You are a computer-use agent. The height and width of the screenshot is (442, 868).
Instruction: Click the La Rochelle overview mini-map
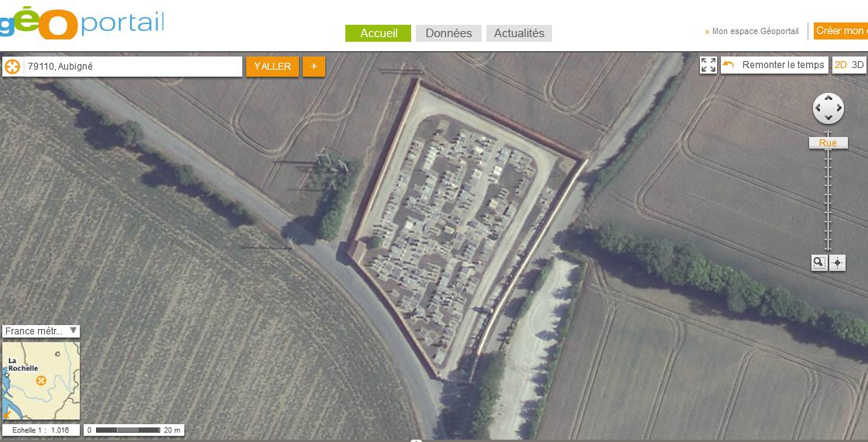(x=41, y=381)
